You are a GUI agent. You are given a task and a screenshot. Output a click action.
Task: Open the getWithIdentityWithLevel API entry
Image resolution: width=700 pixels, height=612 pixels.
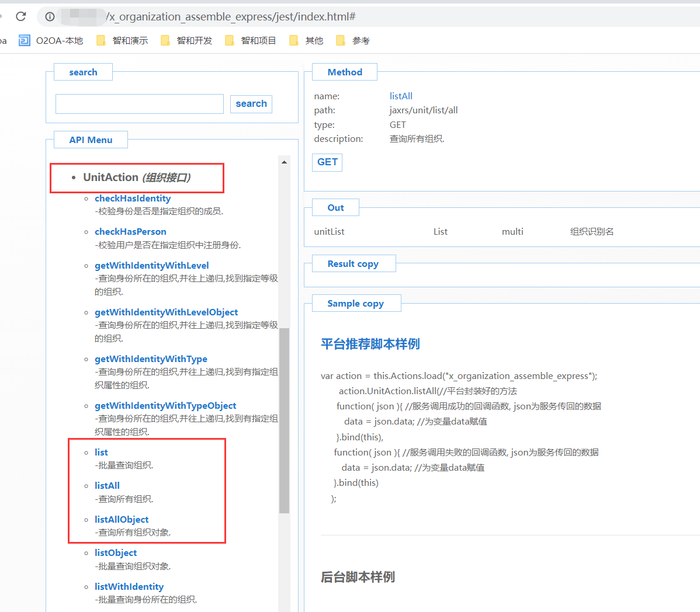click(x=152, y=265)
